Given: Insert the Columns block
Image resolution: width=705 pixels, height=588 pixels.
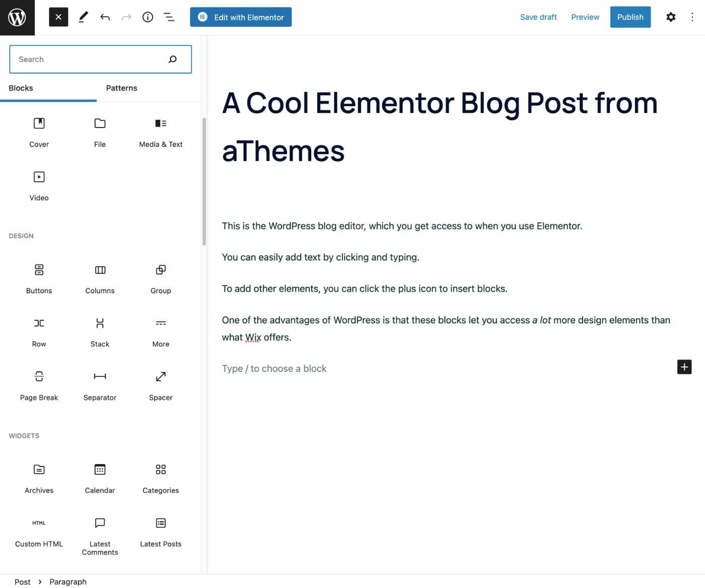Looking at the screenshot, I should click(x=100, y=279).
